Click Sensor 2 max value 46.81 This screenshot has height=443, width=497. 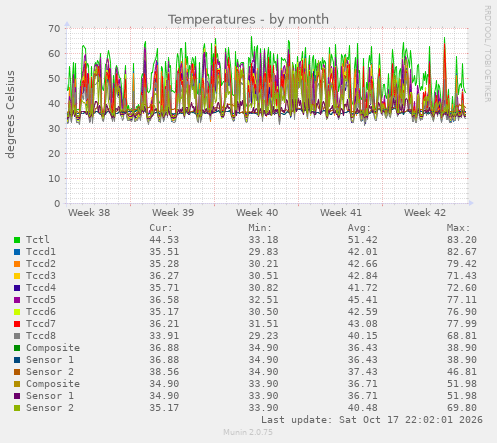click(462, 372)
